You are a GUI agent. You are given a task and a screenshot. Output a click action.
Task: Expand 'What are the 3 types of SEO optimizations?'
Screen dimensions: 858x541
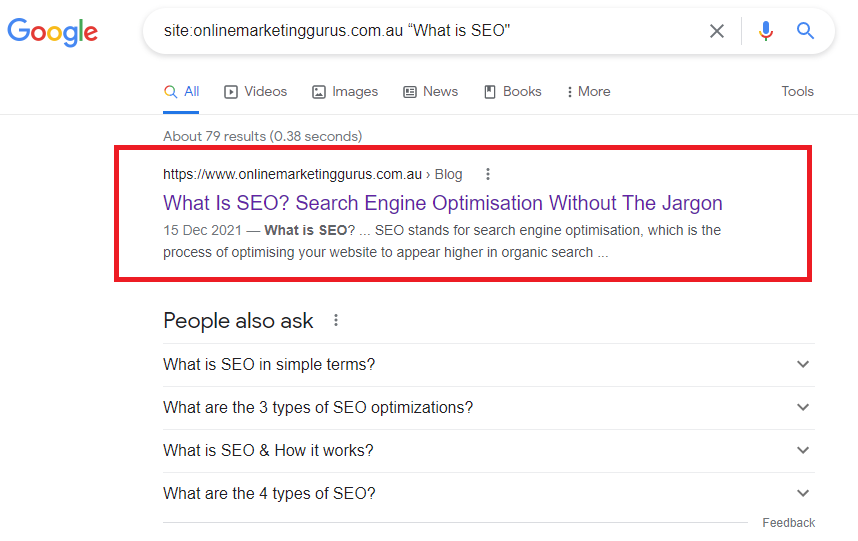[489, 408]
